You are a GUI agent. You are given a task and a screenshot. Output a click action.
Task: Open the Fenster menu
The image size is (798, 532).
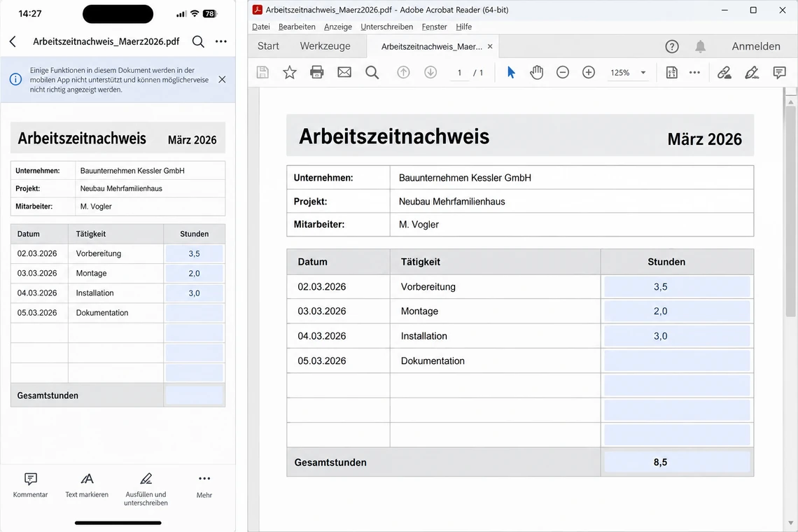(434, 27)
